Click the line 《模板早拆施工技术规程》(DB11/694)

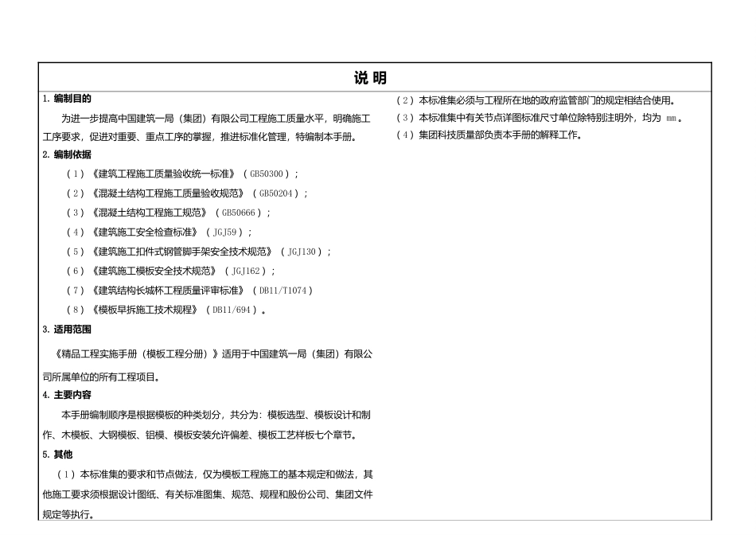166,310
